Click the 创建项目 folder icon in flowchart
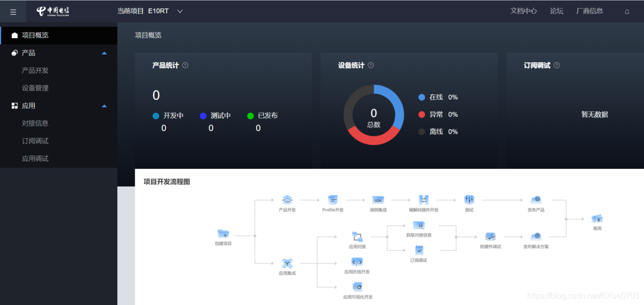 (223, 234)
